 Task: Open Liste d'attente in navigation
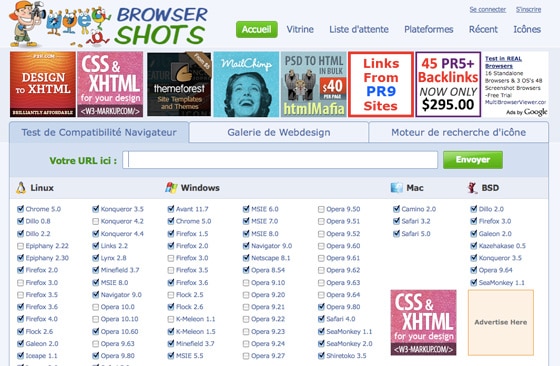point(359,29)
